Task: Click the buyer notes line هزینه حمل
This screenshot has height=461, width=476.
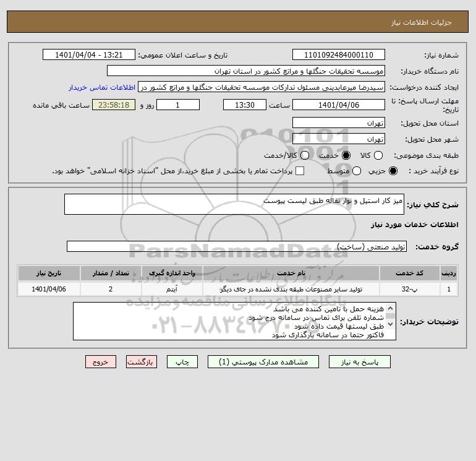Action: click(x=329, y=309)
